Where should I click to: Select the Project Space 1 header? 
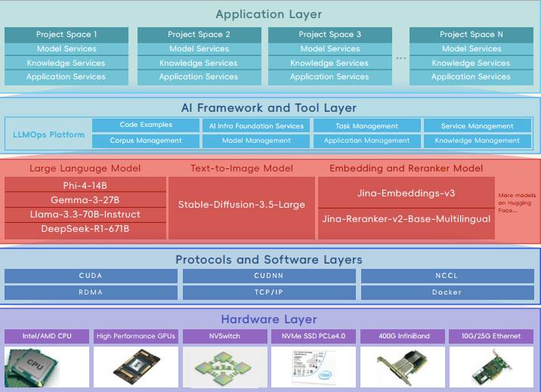point(66,35)
